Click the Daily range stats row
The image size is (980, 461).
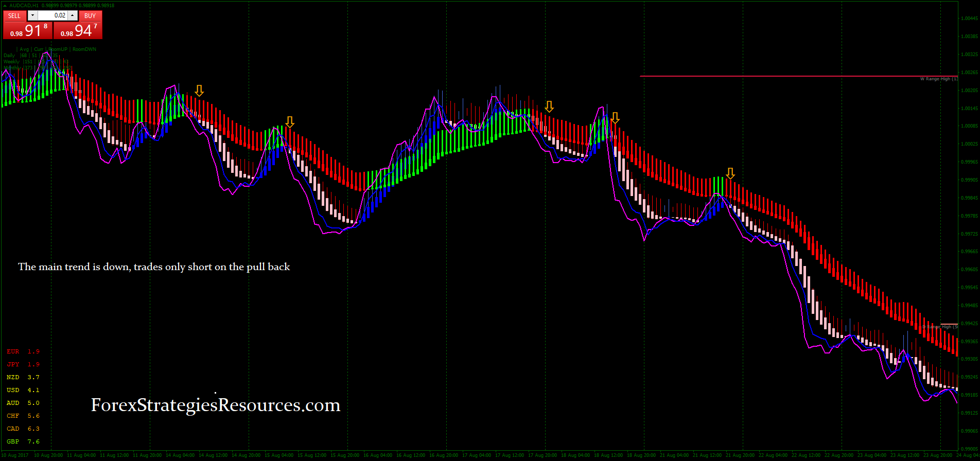(x=31, y=56)
